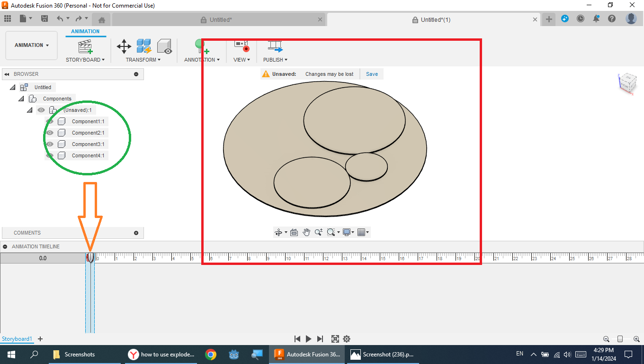Screen dimensions: 644x364
Task: Select the Zoom tool in the canvas toolbar
Action: (318, 232)
